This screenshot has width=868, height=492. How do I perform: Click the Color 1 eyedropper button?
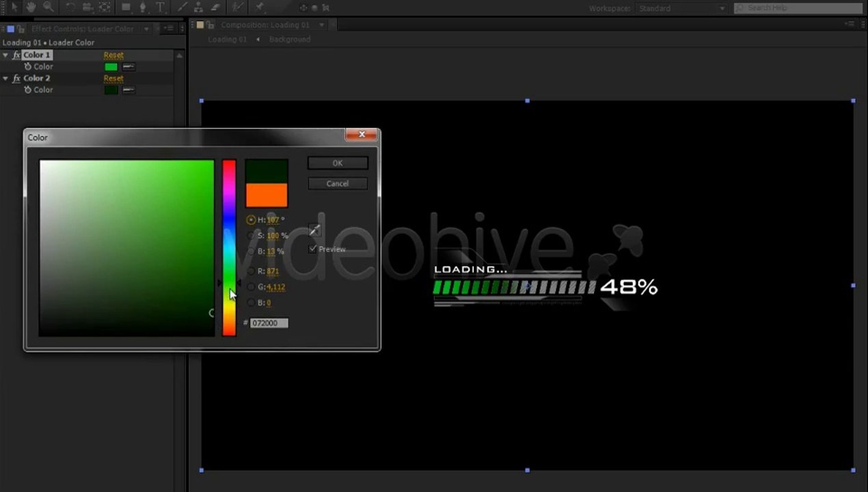tap(128, 66)
